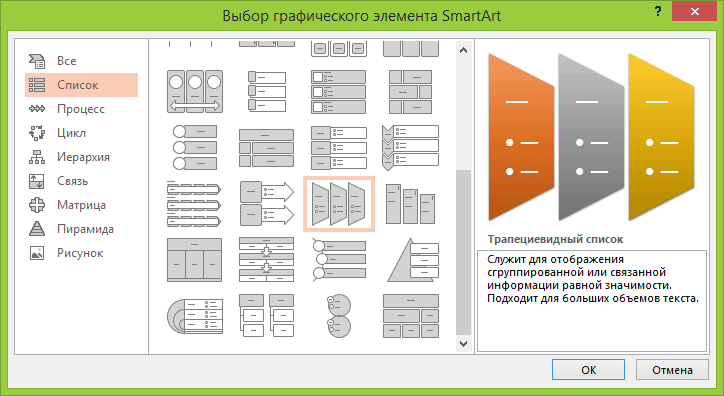This screenshot has width=724, height=396.
Task: Click the gallery scrollbar down arrow
Action: click(464, 344)
